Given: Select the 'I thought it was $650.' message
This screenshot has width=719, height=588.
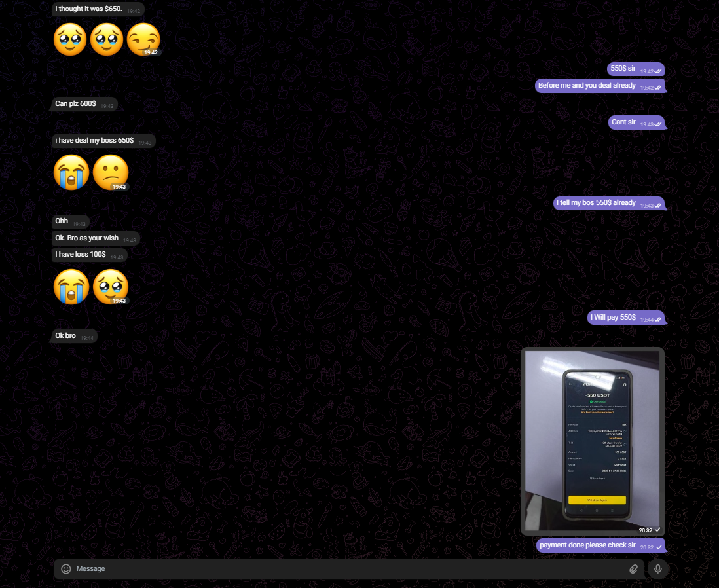Looking at the screenshot, I should click(88, 9).
